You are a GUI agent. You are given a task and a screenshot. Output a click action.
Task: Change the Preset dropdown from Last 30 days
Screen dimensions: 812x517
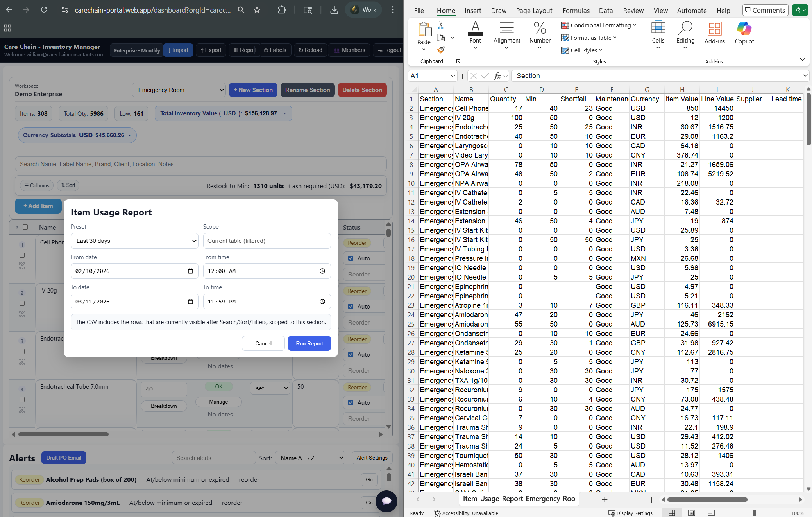click(x=134, y=241)
